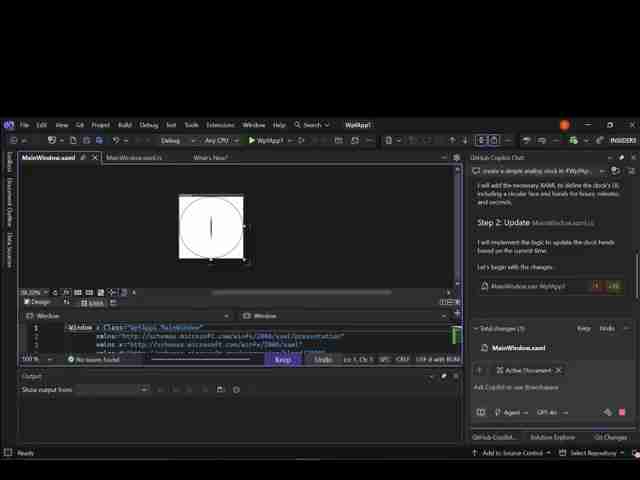Click the Save toolbar icon
Screen dimensions: 640x480
87,140
